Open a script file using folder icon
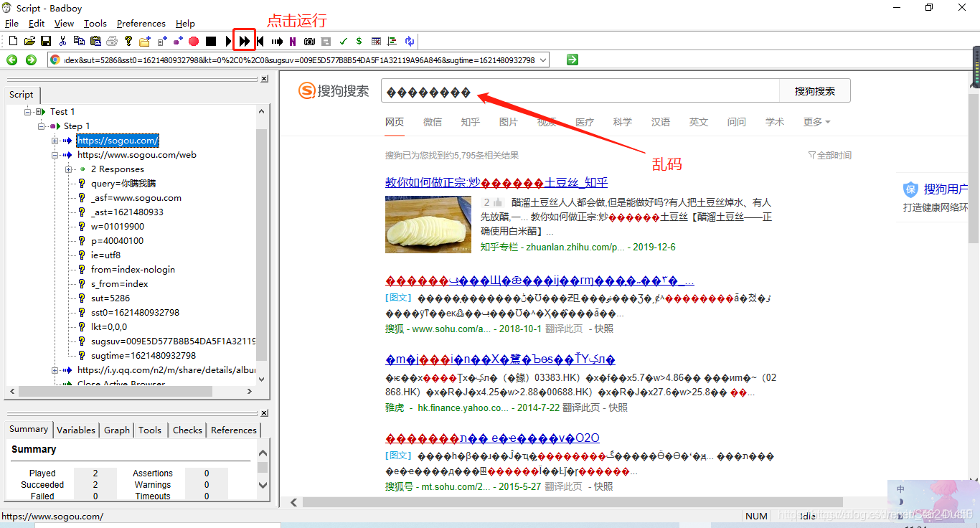Image resolution: width=980 pixels, height=528 pixels. coord(29,42)
